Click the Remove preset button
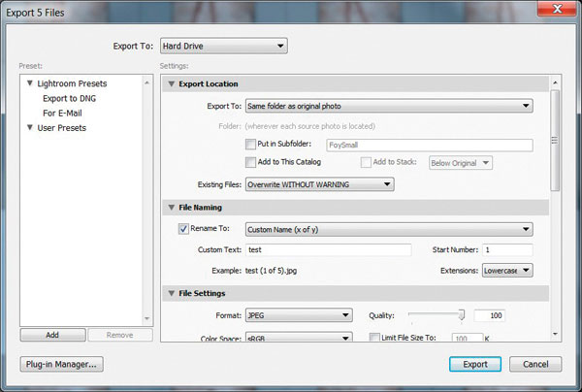The width and height of the screenshot is (582, 392). click(120, 335)
